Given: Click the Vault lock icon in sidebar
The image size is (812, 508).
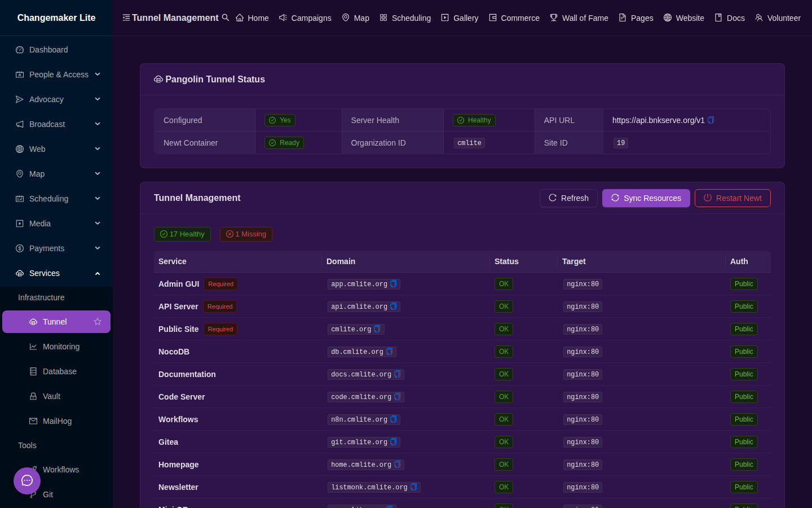Looking at the screenshot, I should pyautogui.click(x=33, y=396).
